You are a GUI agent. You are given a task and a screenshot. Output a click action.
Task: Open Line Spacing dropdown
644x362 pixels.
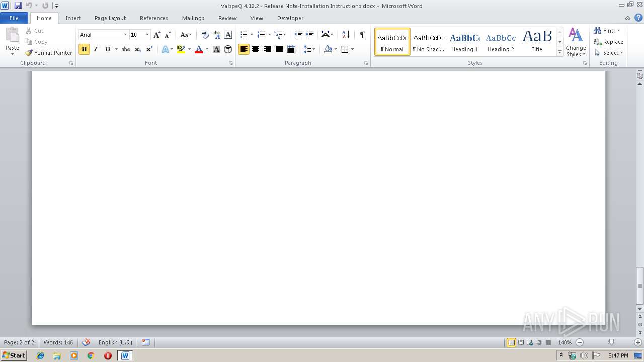(x=309, y=49)
